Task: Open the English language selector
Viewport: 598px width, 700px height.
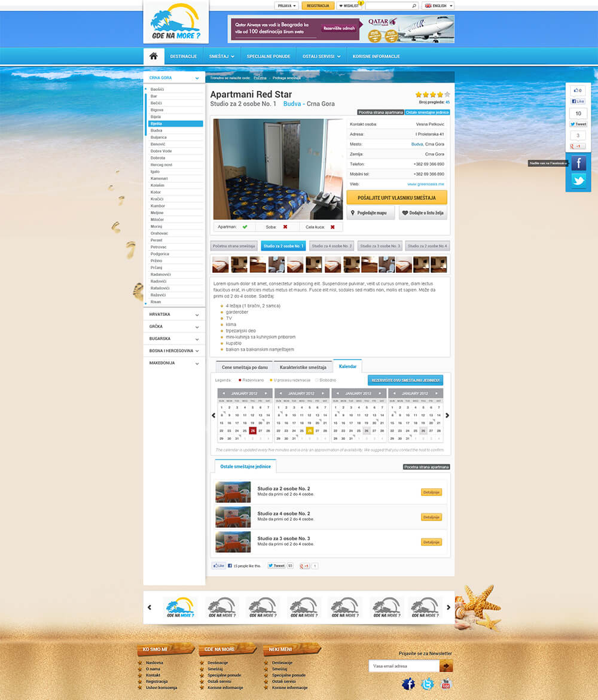Action: 438,6
